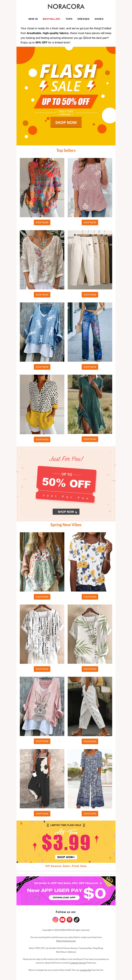Open the https://noracora.com link
Viewport: 132px width, 980px height.
click(66, 941)
